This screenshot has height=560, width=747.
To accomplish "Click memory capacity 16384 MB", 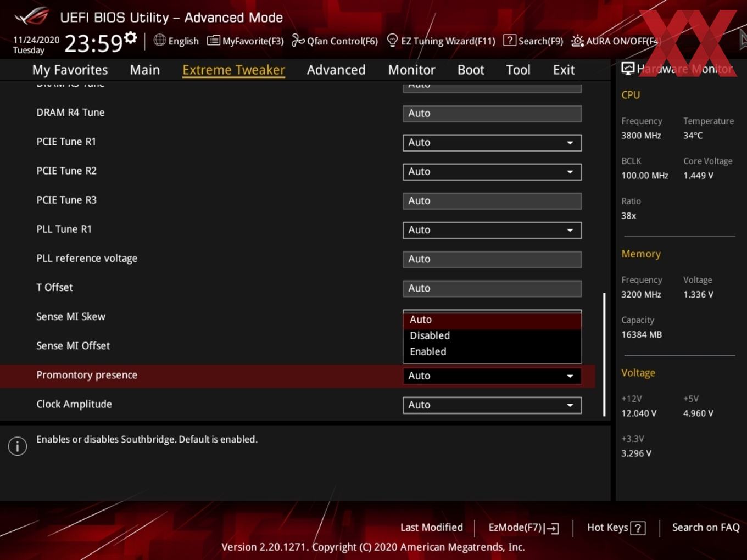I will point(642,334).
